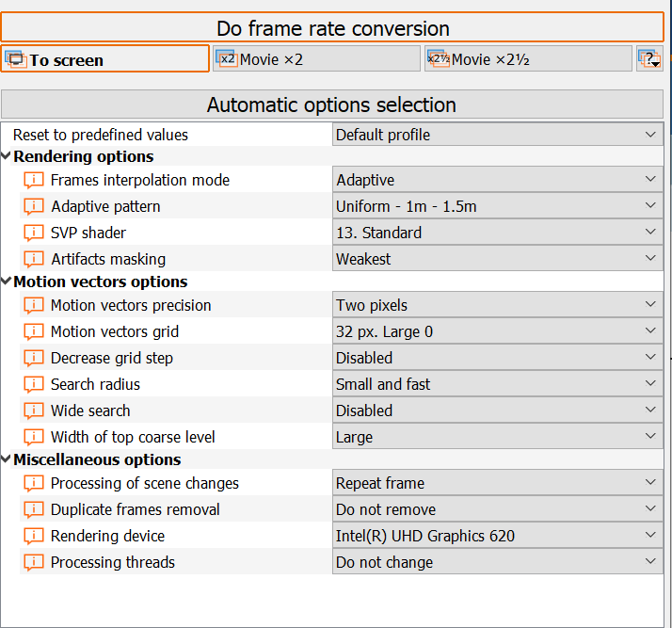This screenshot has width=672, height=628.
Task: Click info icon next to Rendering device
Action: point(34,536)
